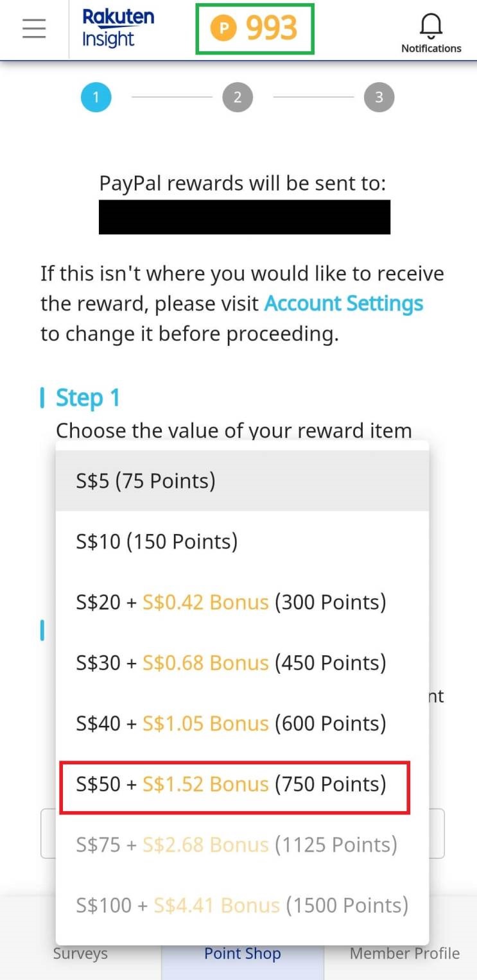Choose S$10 (150 Points) reward

[242, 542]
